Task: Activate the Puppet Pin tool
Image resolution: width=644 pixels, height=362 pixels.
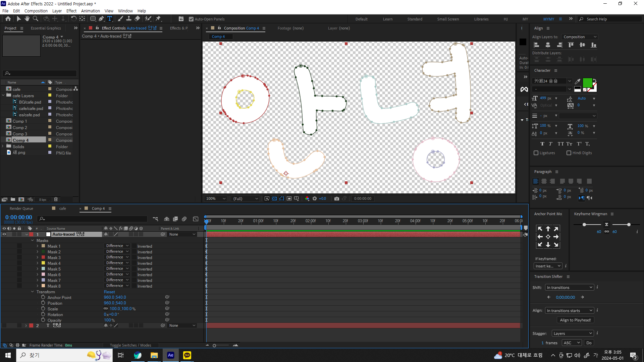Action: point(158,19)
